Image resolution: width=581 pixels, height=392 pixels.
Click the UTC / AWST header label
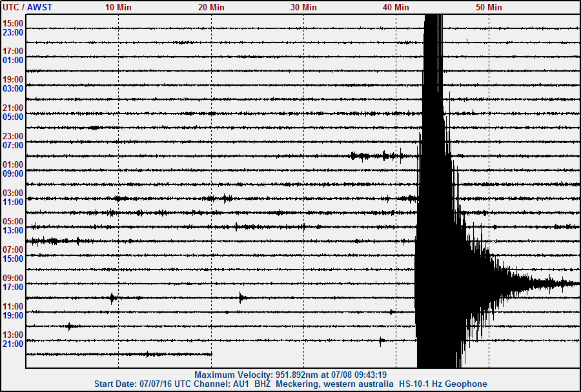(27, 7)
